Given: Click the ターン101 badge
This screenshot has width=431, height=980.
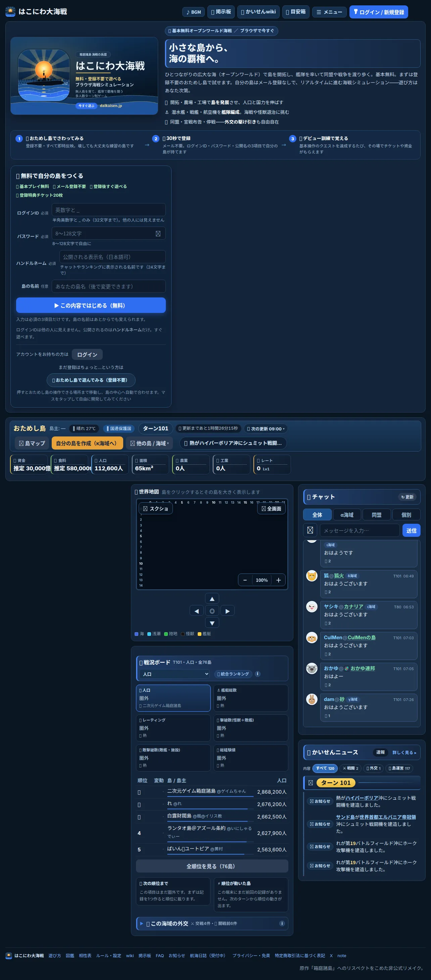Looking at the screenshot, I should tap(156, 428).
